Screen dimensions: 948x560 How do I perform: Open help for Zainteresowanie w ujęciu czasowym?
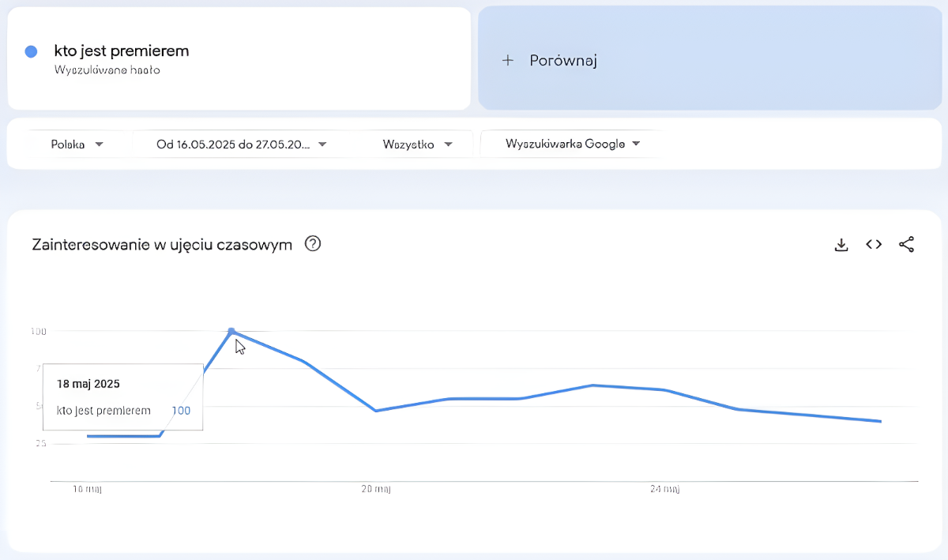(x=313, y=244)
